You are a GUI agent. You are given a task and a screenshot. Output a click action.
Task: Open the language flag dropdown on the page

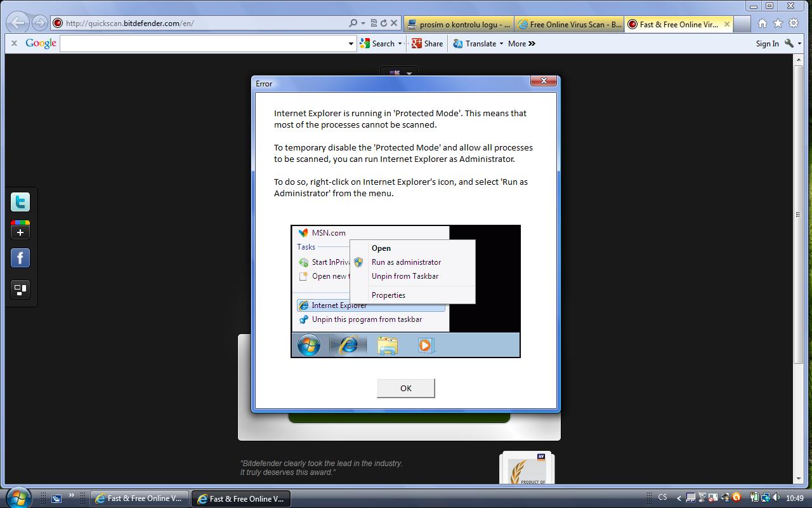click(x=400, y=73)
